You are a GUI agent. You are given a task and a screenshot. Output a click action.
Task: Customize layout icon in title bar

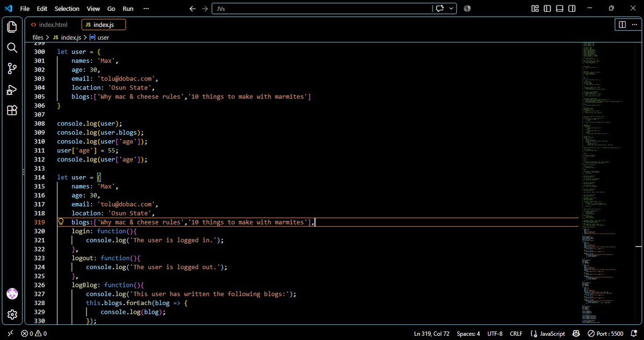point(535,9)
